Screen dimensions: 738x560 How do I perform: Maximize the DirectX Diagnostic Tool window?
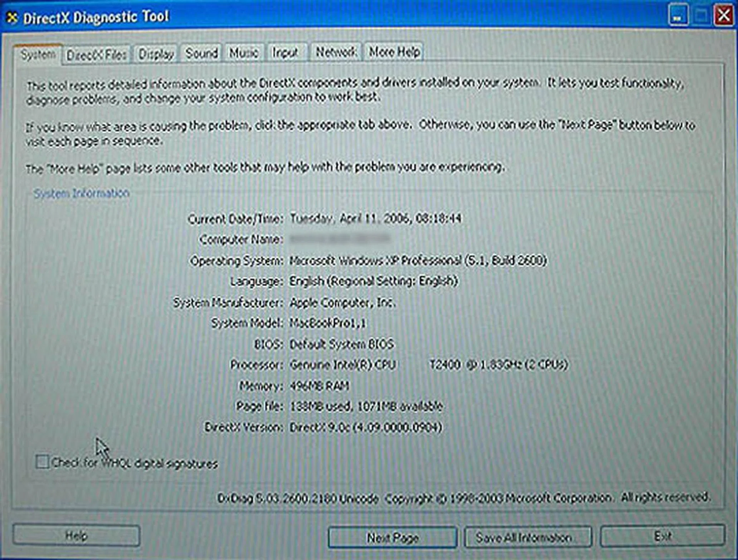701,15
